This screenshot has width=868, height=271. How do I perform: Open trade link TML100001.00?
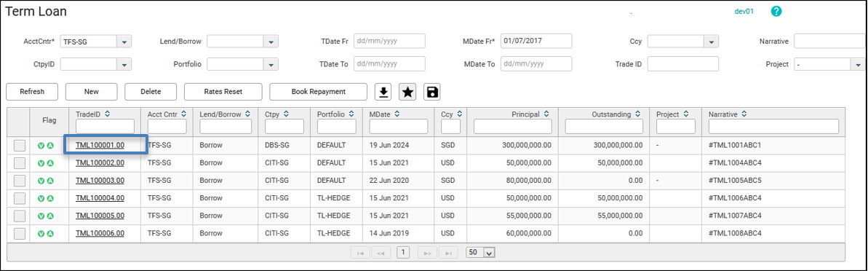point(100,146)
